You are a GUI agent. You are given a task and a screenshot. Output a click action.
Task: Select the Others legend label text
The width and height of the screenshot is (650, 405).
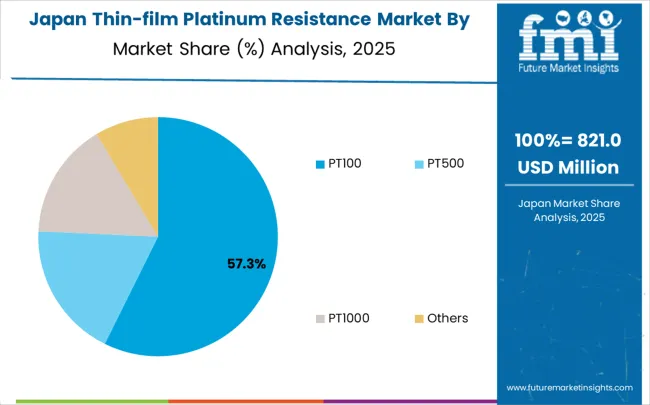click(x=446, y=318)
